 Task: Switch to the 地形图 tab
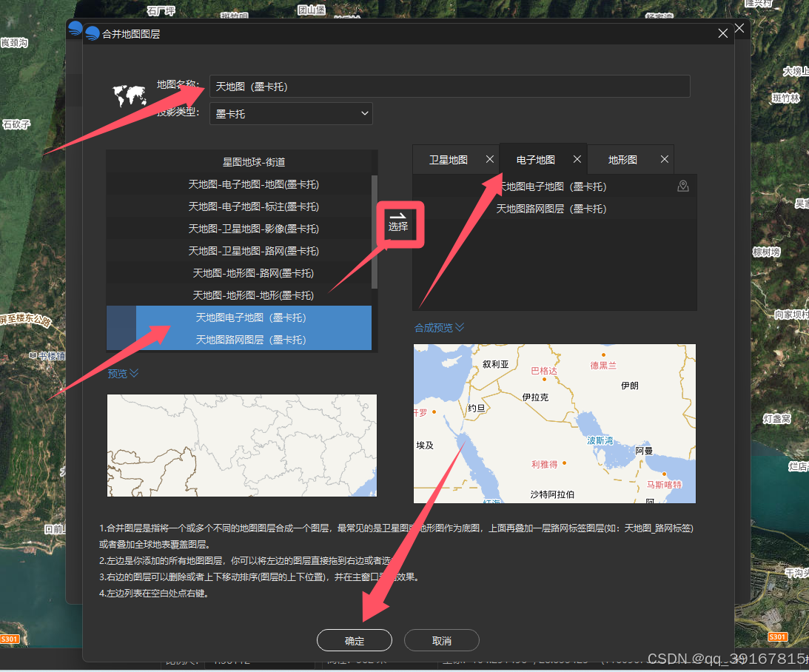[x=622, y=160]
